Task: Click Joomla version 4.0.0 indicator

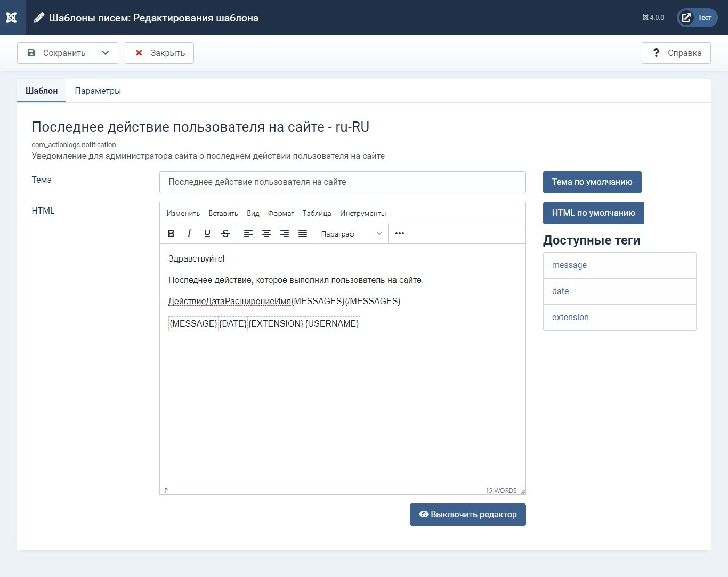Action: pos(653,18)
